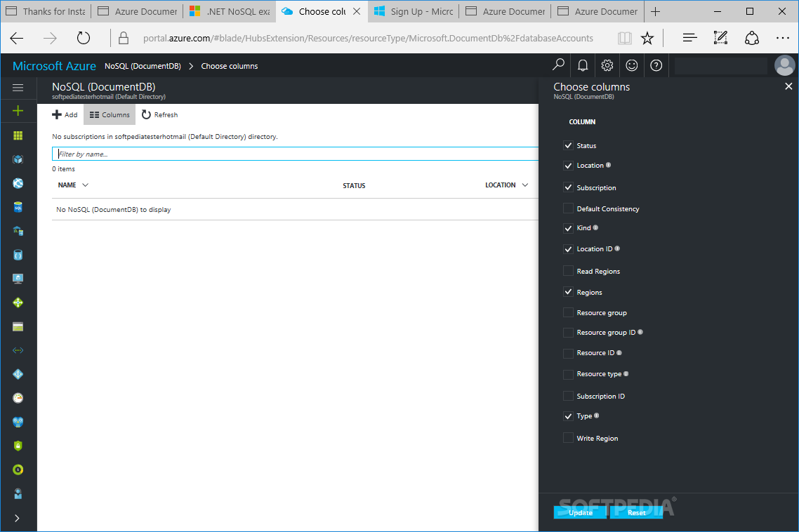Open Virtual networks icon in sidebar

pos(18,351)
